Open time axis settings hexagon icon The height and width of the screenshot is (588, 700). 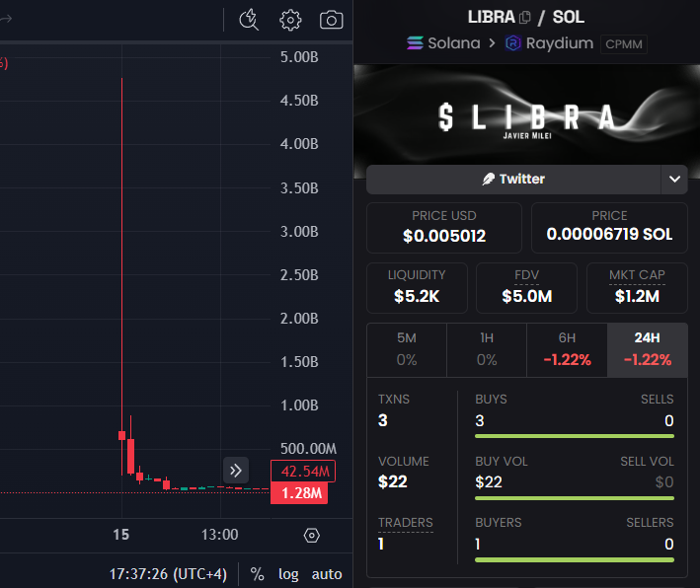point(312,535)
